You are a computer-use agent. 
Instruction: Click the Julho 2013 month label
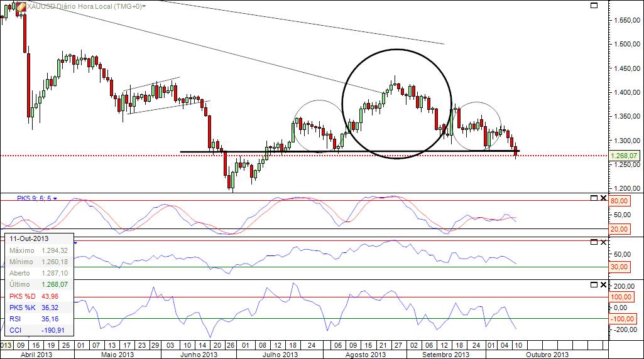click(280, 355)
